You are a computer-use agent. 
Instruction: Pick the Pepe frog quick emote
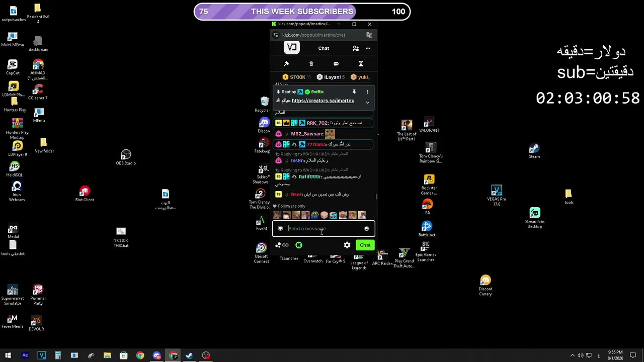314,215
